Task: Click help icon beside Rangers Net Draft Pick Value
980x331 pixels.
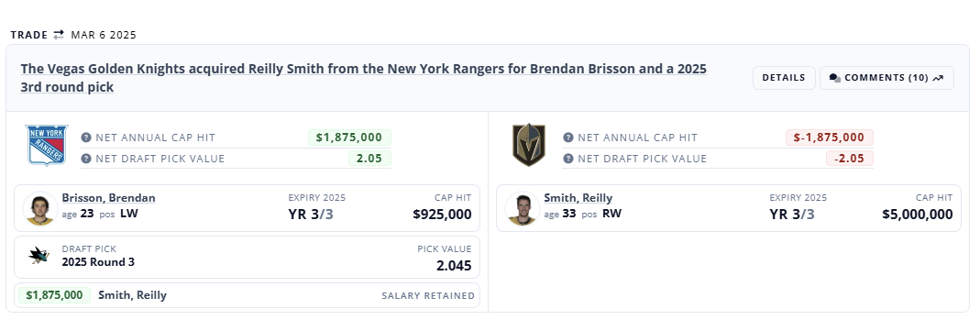Action: [x=86, y=159]
